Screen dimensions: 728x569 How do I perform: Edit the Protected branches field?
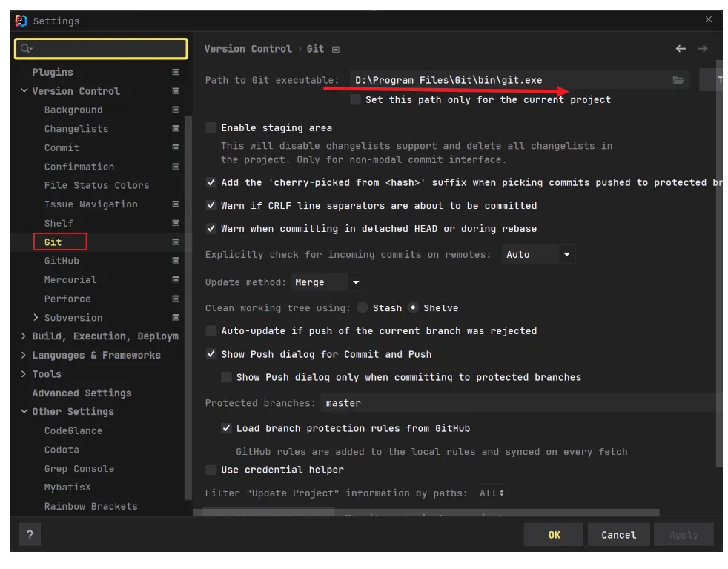pyautogui.click(x=520, y=403)
